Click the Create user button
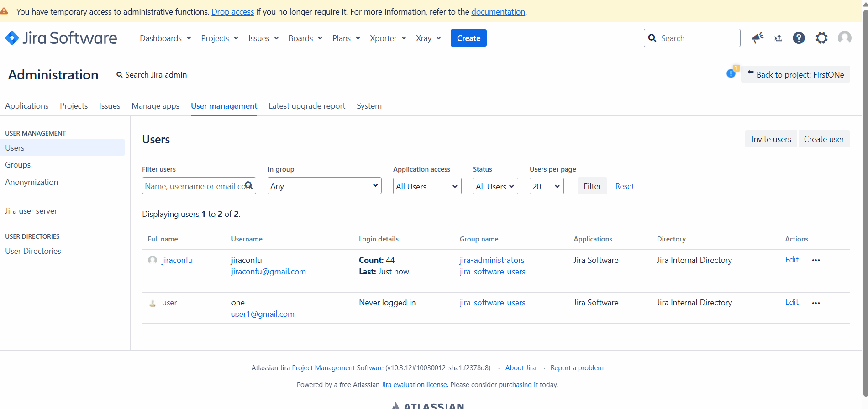Image resolution: width=868 pixels, height=409 pixels. 824,139
